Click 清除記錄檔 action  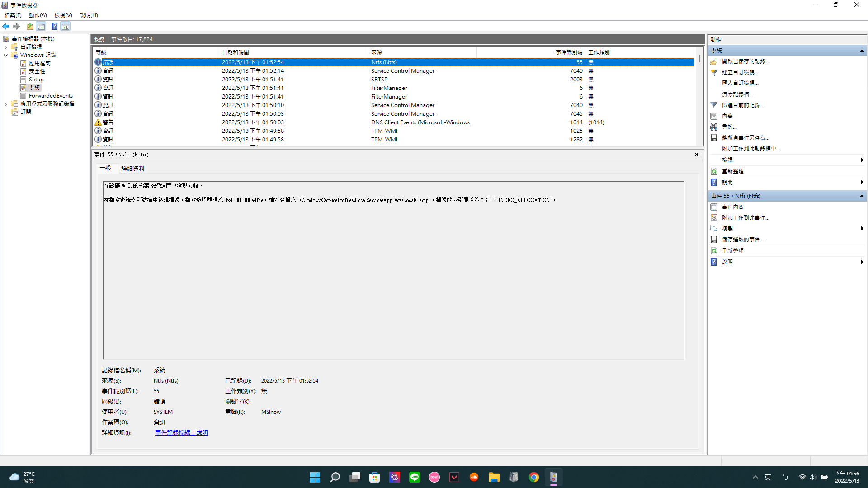[x=737, y=94]
